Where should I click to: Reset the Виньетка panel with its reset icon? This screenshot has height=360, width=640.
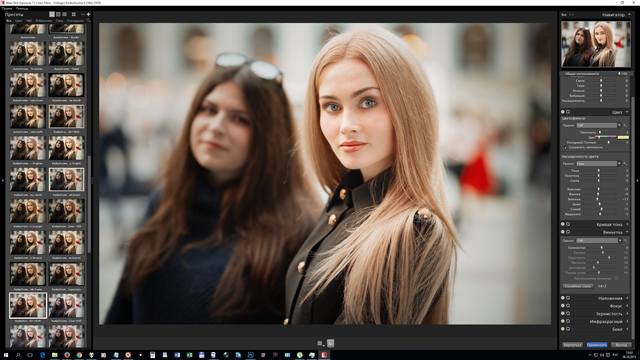click(568, 232)
